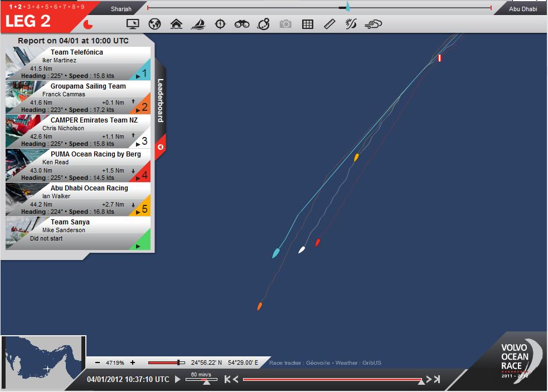Select the ruler measuring tool
Viewport: 548px width, 392px height.
pyautogui.click(x=329, y=24)
